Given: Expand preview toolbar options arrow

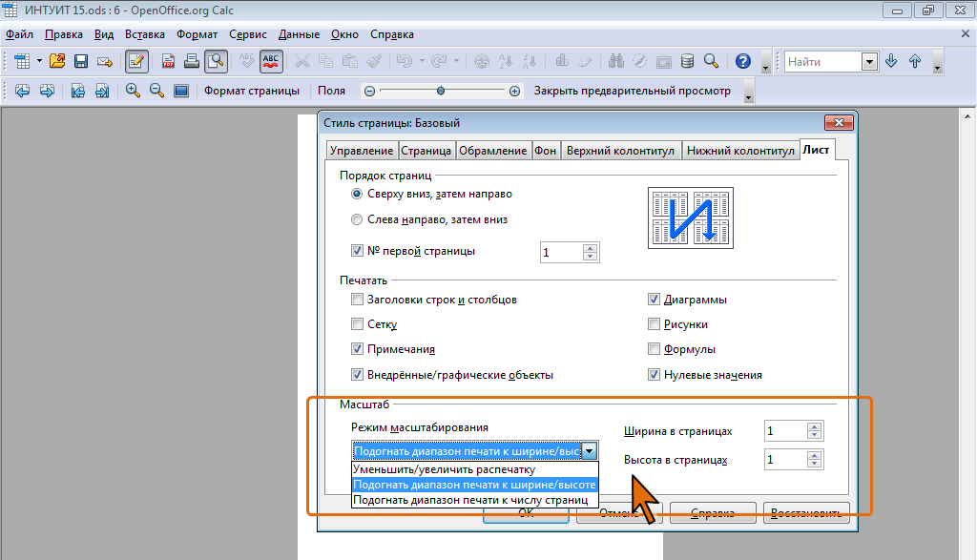Looking at the screenshot, I should tap(749, 92).
